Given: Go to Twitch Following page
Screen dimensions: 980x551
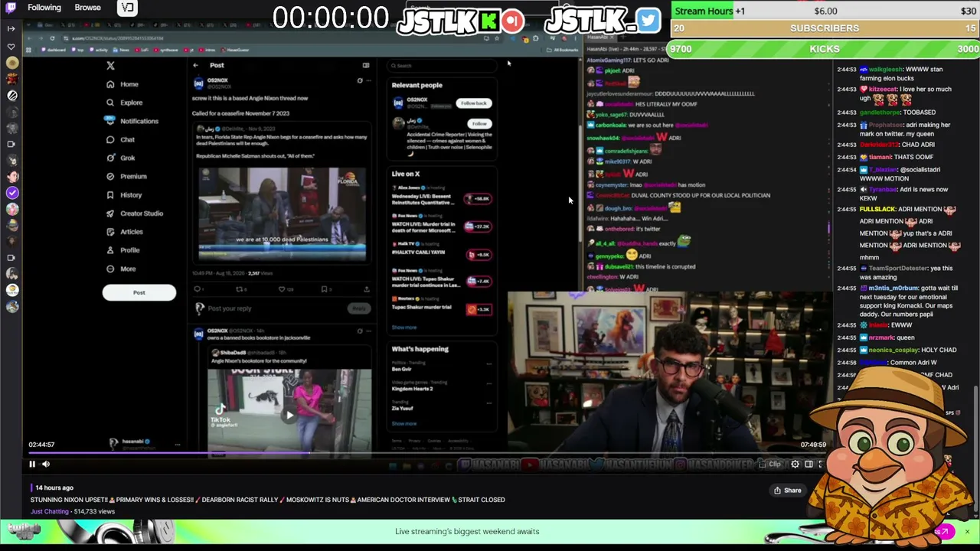Looking at the screenshot, I should [44, 8].
